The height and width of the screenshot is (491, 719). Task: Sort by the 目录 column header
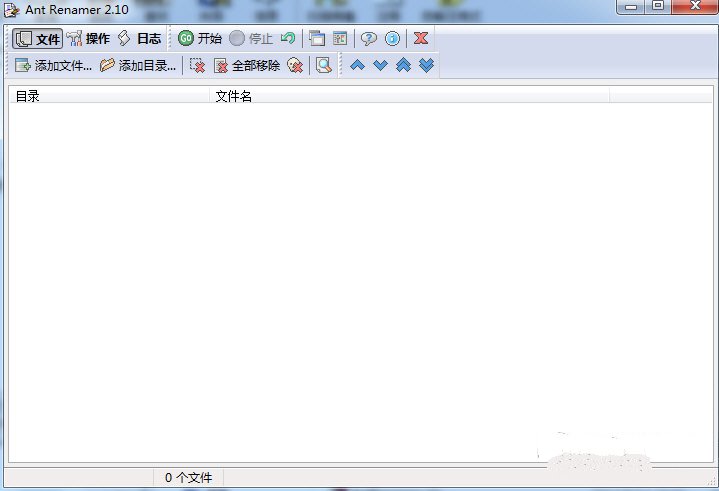[110, 96]
